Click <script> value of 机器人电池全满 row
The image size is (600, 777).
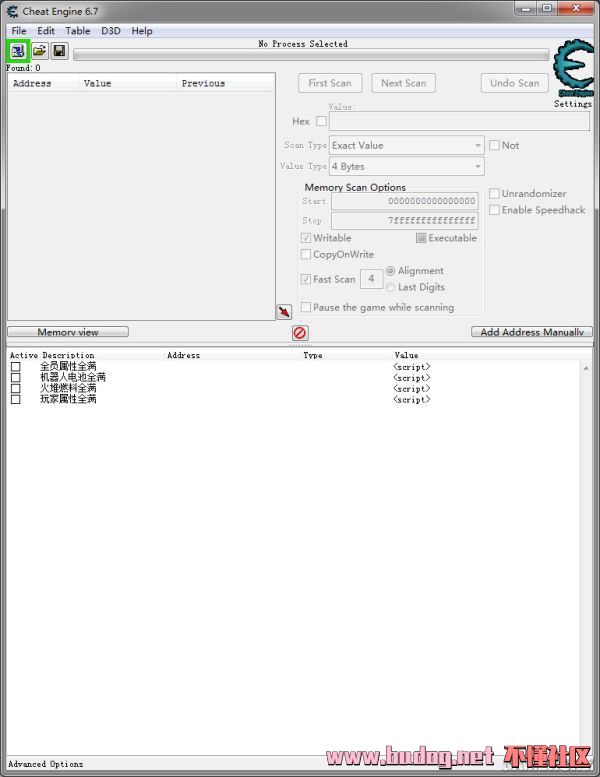tap(411, 378)
